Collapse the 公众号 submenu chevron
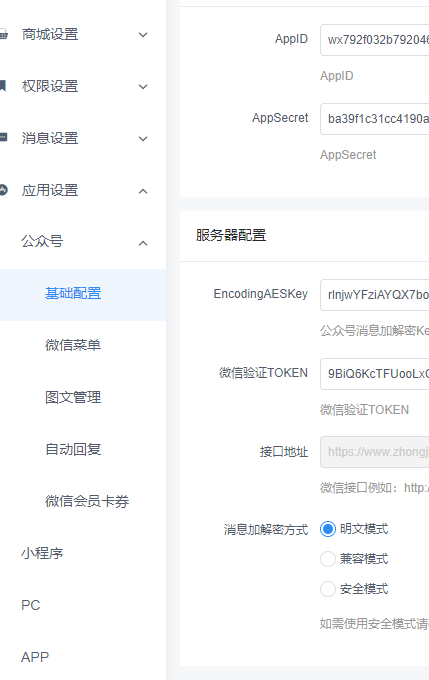The height and width of the screenshot is (680, 429). 143,243
